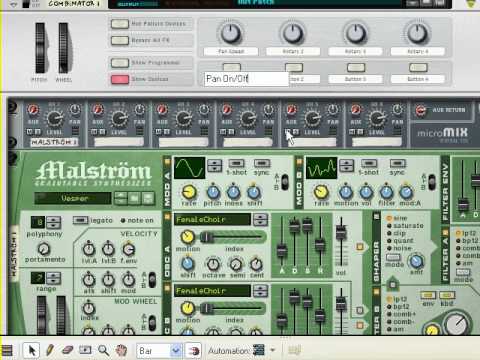Click the OSC A motion knob
This screenshot has height=360, width=480.
[x=188, y=237]
